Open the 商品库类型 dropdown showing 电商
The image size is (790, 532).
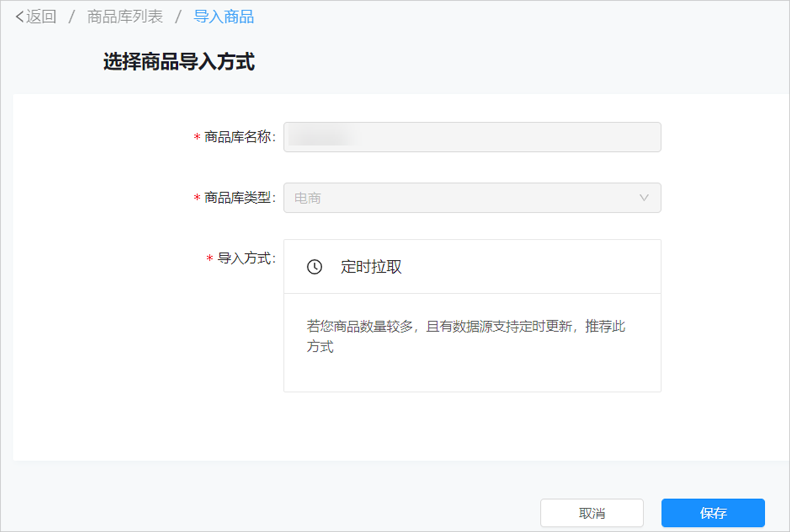pos(472,198)
